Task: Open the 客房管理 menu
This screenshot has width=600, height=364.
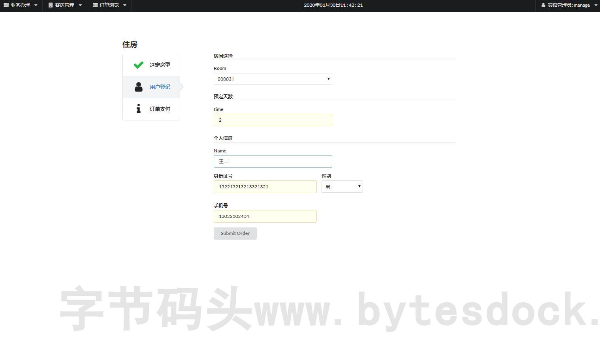Action: (x=65, y=5)
